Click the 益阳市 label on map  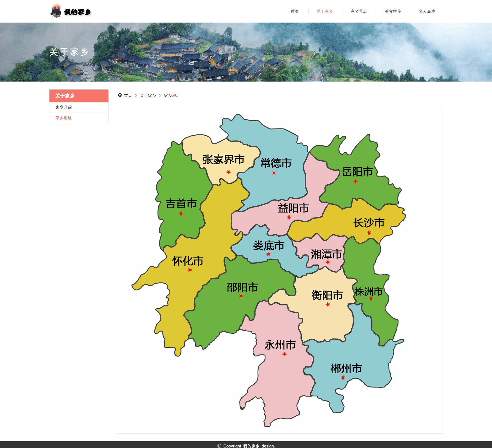pos(293,208)
